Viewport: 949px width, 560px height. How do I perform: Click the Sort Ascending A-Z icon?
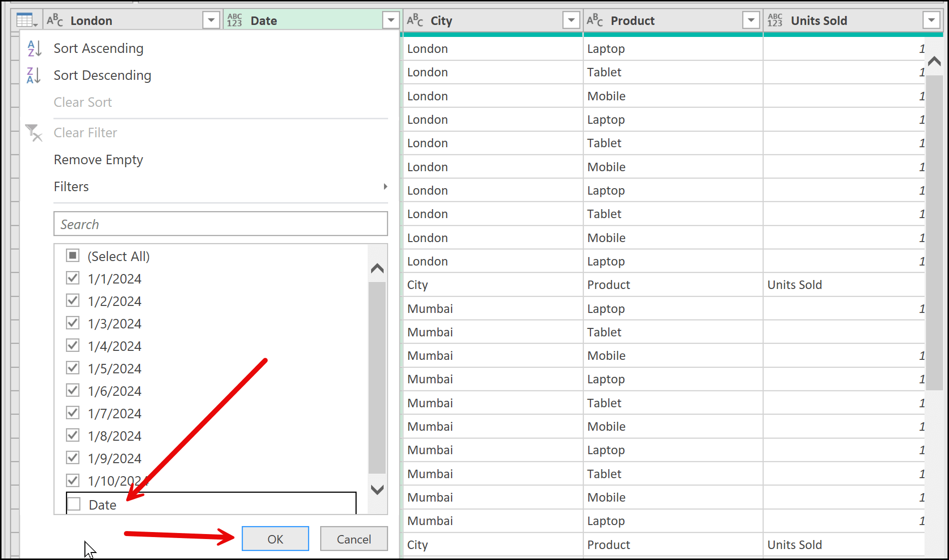pos(34,48)
